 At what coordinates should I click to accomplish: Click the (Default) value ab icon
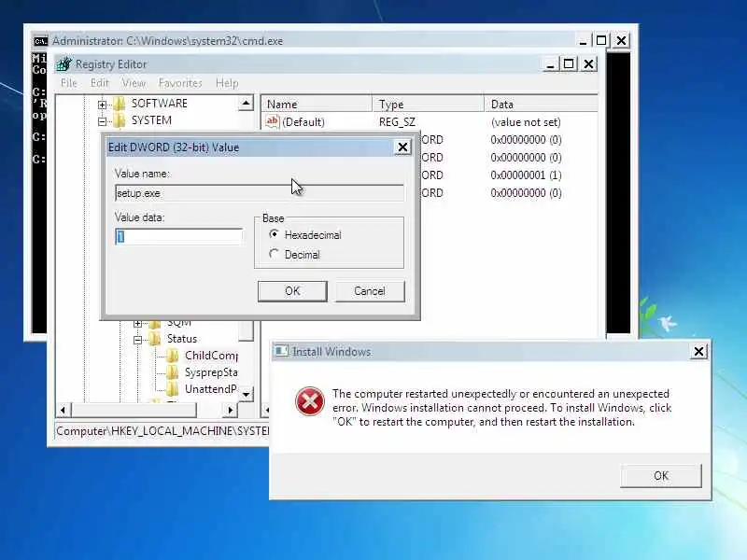pos(272,121)
